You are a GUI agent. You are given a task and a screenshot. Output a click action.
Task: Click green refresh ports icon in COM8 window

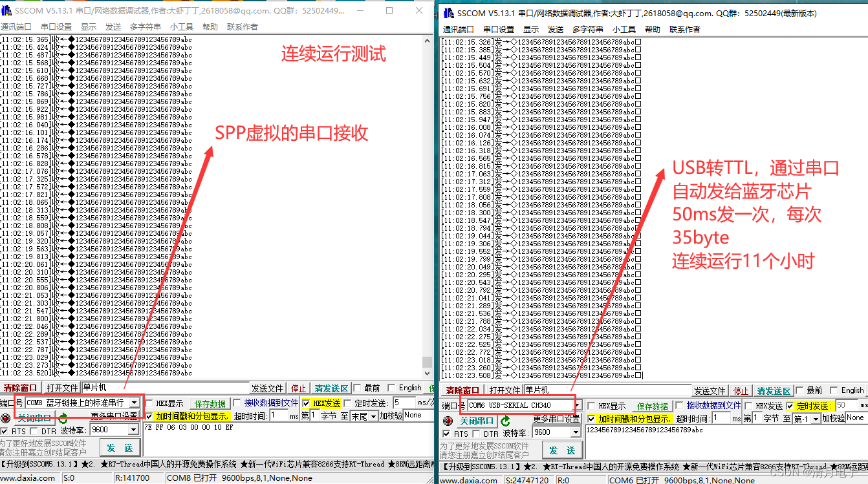pyautogui.click(x=63, y=419)
